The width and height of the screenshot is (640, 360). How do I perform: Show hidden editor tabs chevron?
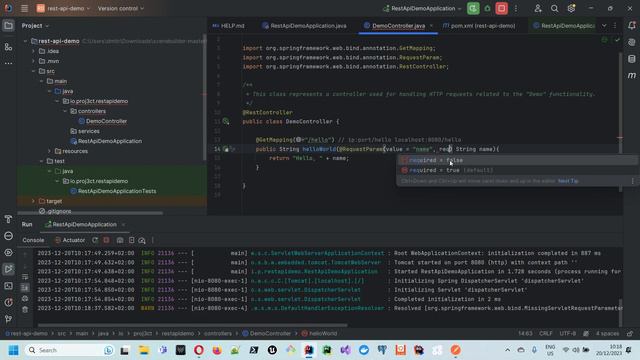[x=604, y=26]
